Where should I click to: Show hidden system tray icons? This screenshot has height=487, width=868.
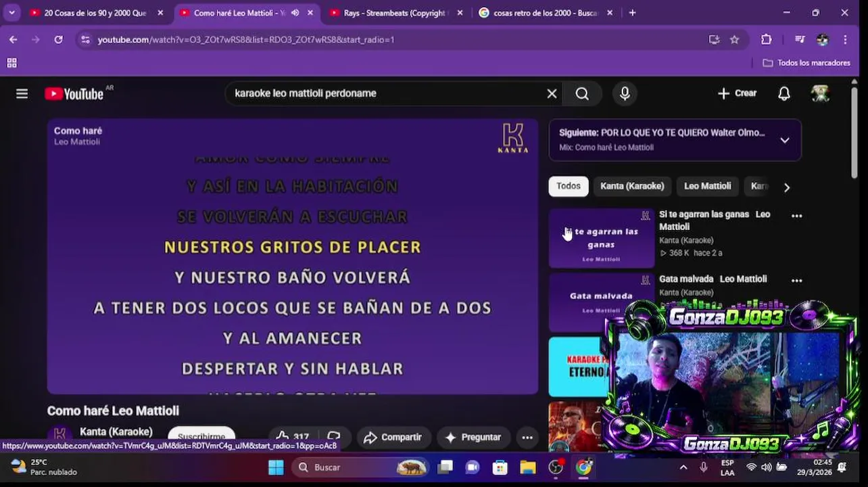683,467
